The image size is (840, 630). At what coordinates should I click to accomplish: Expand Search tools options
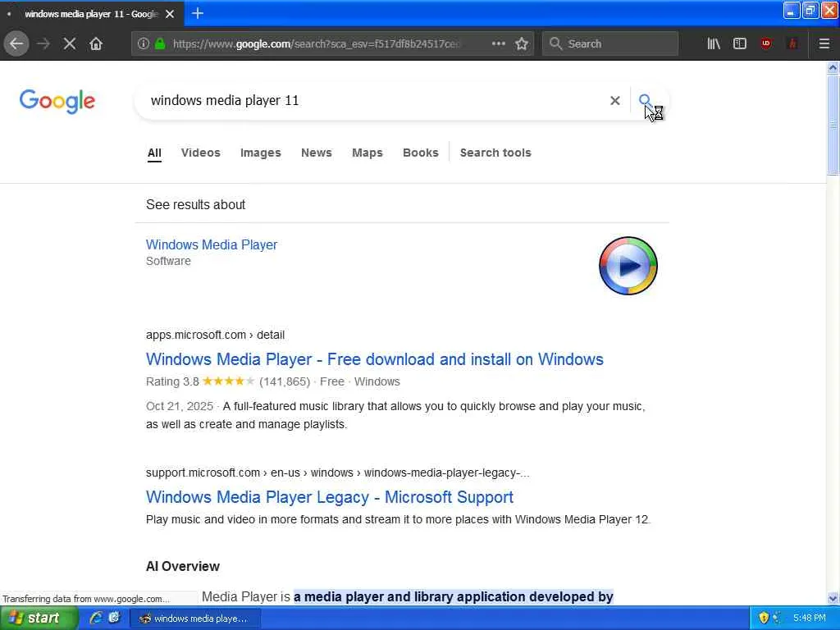(x=495, y=153)
